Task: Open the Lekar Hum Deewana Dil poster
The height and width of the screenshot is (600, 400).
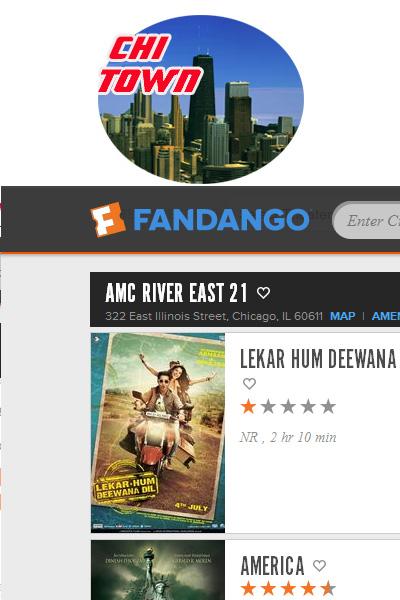Action: pos(158,432)
